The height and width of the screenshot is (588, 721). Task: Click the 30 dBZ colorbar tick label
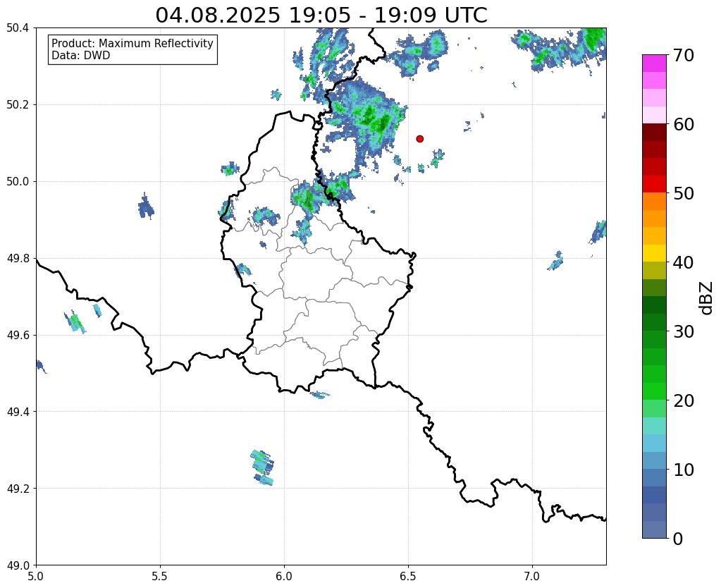point(682,331)
